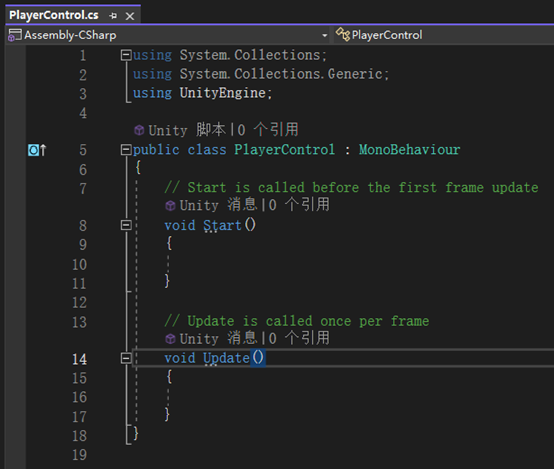Image resolution: width=554 pixels, height=469 pixels.
Task: Click the Start comment on line 7
Action: (x=351, y=187)
